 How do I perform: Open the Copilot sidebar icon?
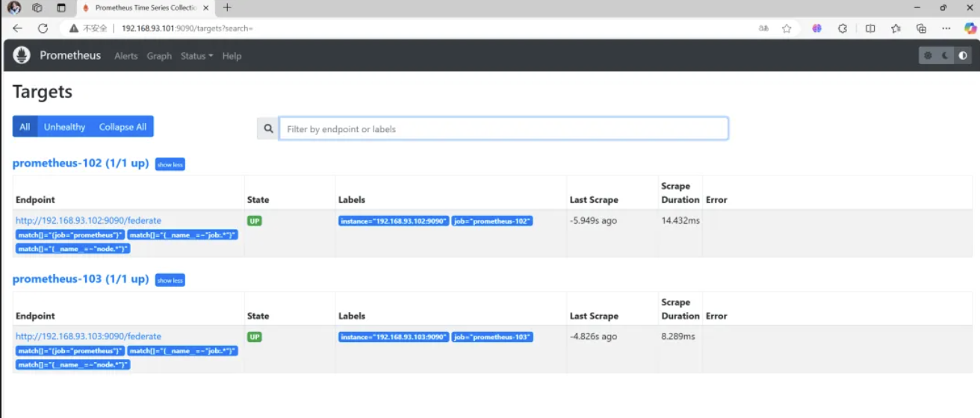[x=970, y=28]
